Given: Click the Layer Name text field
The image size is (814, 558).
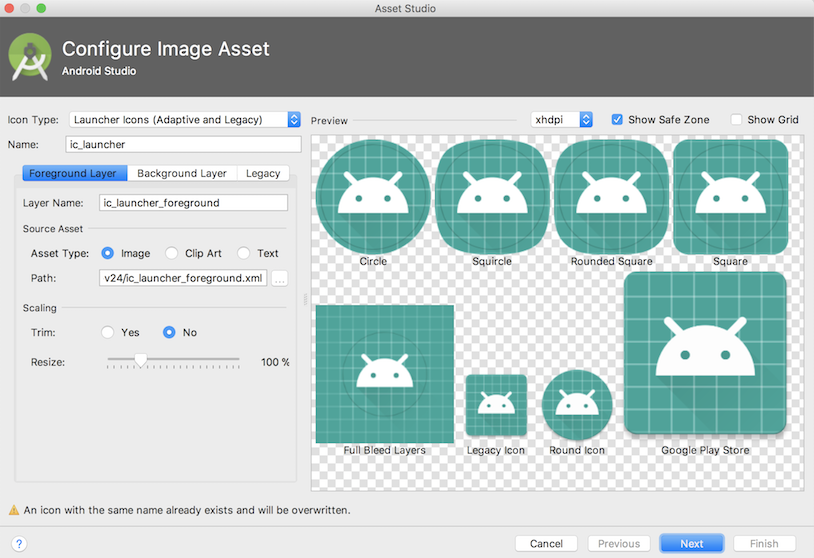Looking at the screenshot, I should click(194, 202).
